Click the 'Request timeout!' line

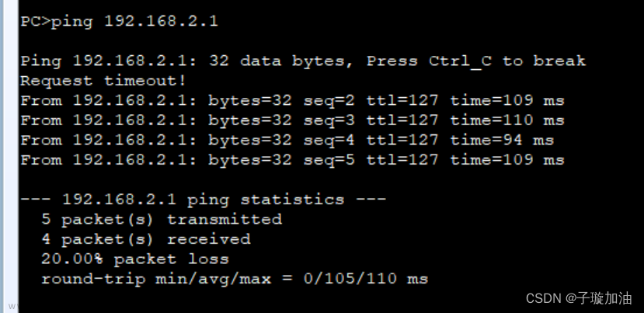click(x=103, y=81)
